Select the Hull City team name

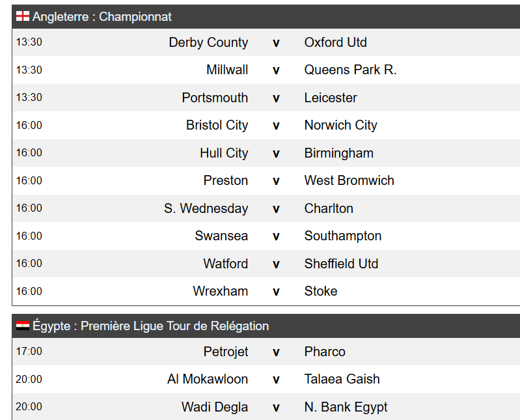224,153
